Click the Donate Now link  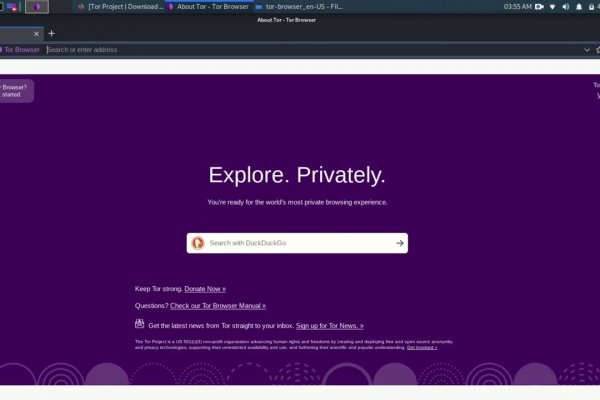(205, 288)
